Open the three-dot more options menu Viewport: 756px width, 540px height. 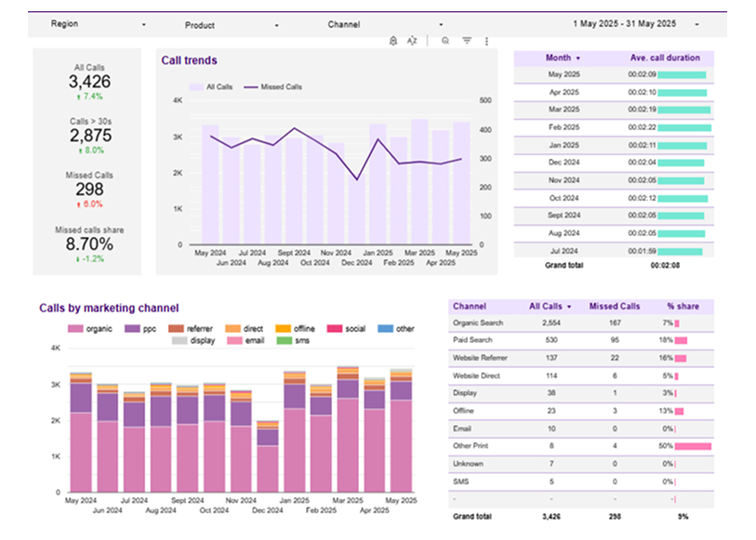(x=486, y=40)
